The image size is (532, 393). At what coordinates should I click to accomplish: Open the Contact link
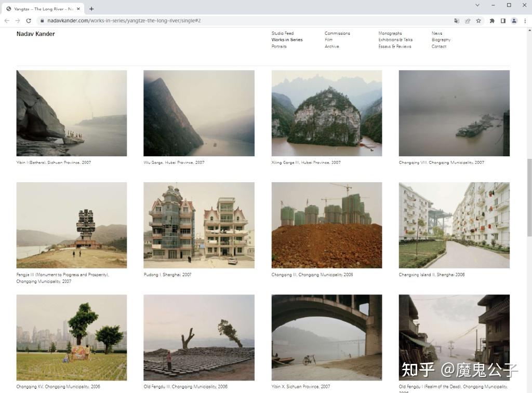click(x=439, y=46)
